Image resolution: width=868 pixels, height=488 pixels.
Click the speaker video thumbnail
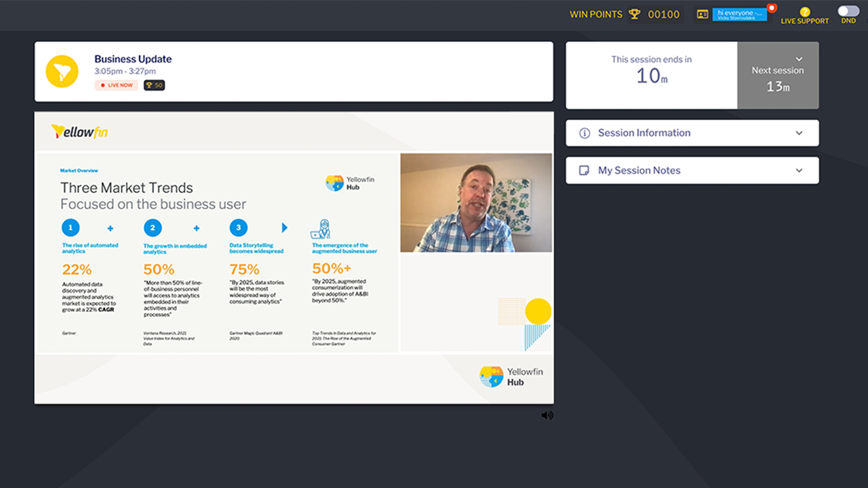pyautogui.click(x=476, y=203)
